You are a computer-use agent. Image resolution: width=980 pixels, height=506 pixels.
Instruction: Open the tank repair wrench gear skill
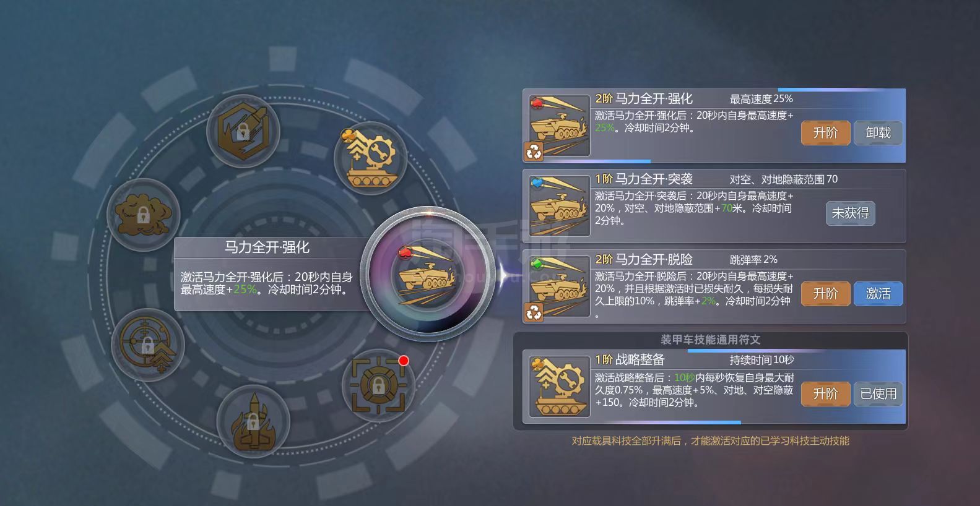coord(370,158)
